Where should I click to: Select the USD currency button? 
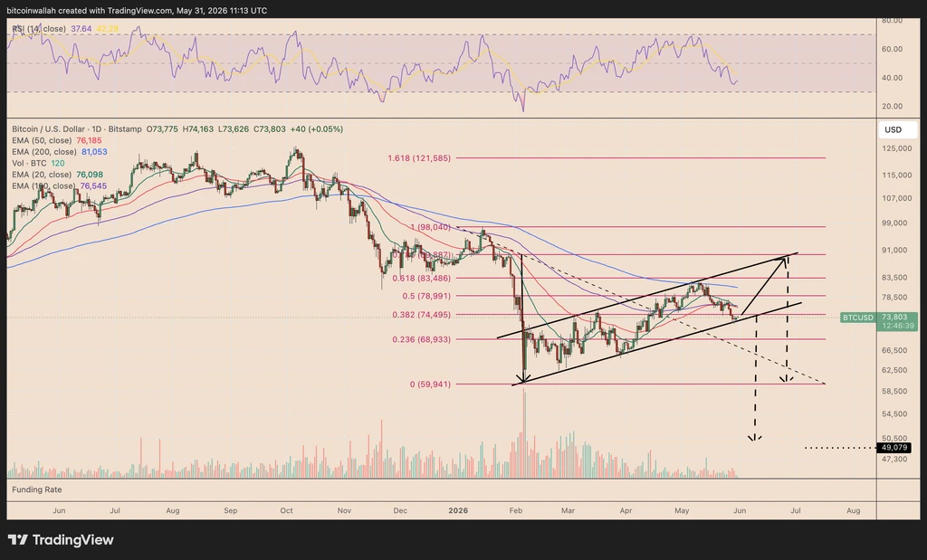pyautogui.click(x=893, y=130)
